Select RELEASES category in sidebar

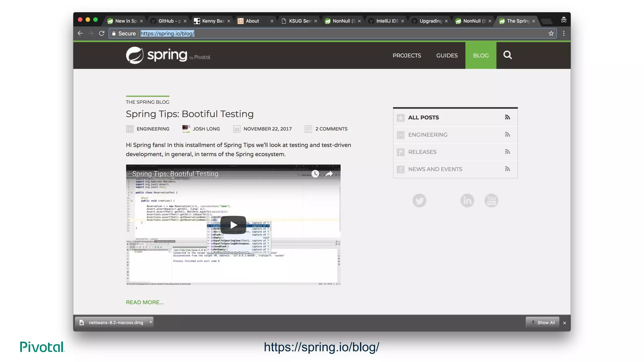coord(422,152)
